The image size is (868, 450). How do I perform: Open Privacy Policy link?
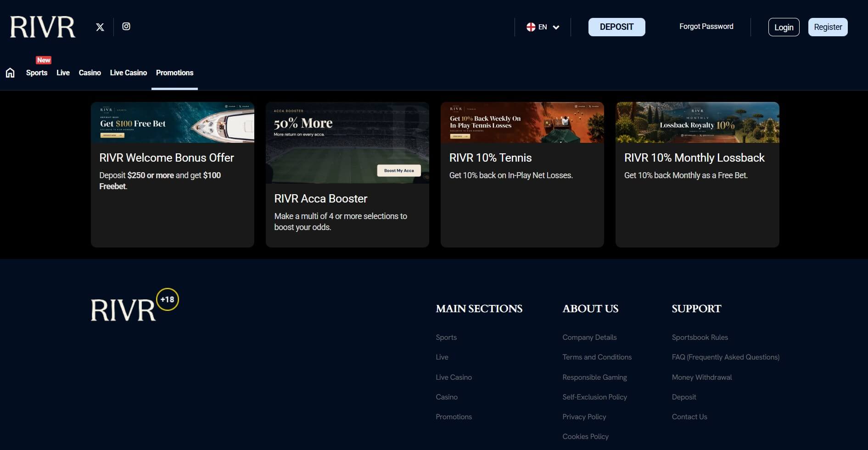(584, 416)
